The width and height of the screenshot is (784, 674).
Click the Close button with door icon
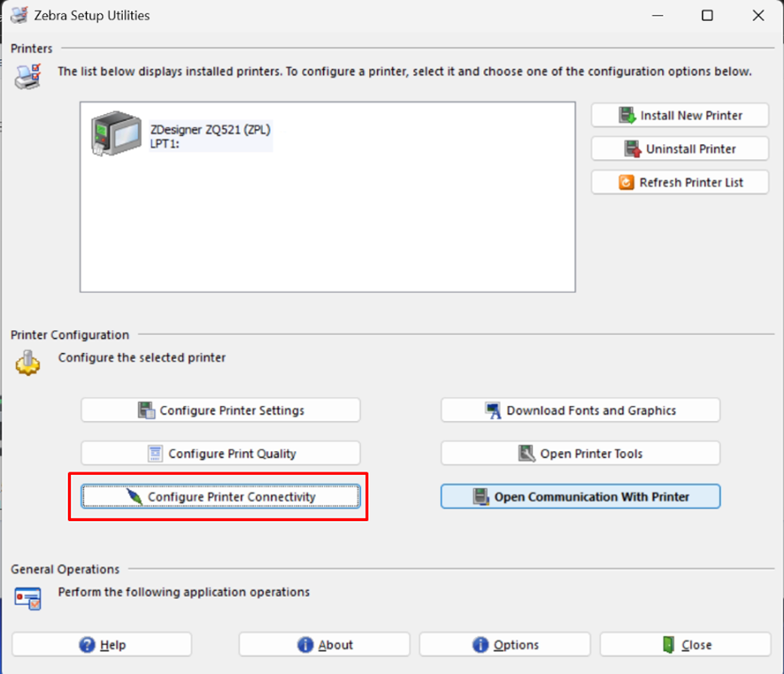coord(686,645)
